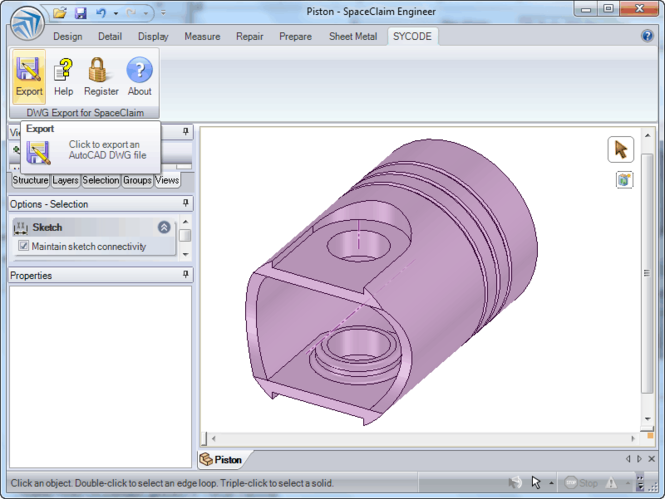Click the options panel scroll down arrow
This screenshot has height=499, width=665.
pos(185,254)
